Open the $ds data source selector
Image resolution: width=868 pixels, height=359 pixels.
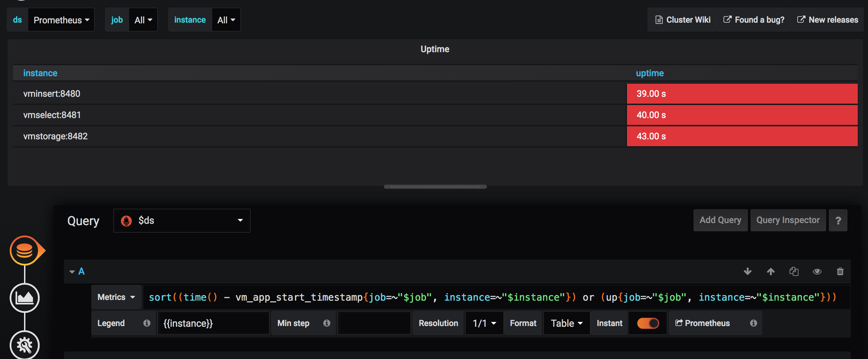[x=182, y=220]
